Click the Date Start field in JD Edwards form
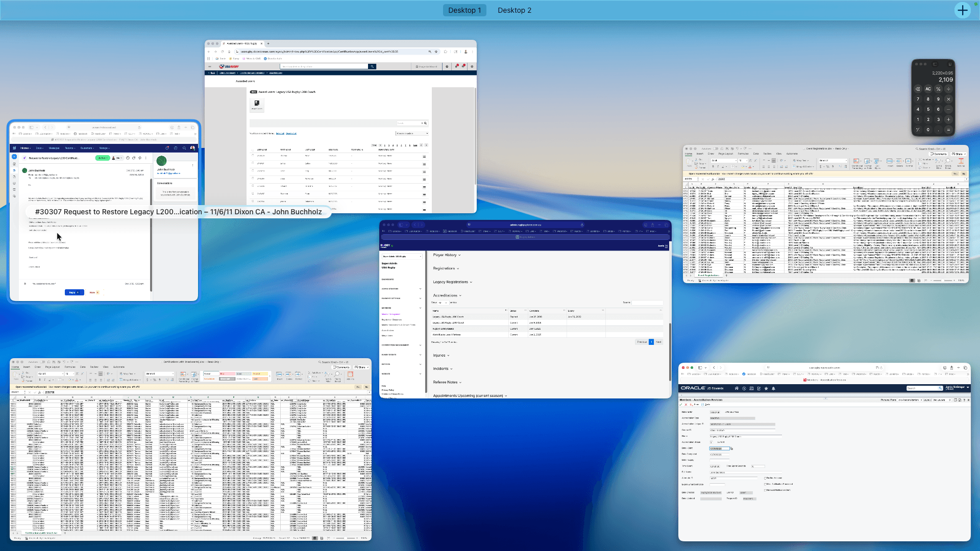 (x=720, y=448)
